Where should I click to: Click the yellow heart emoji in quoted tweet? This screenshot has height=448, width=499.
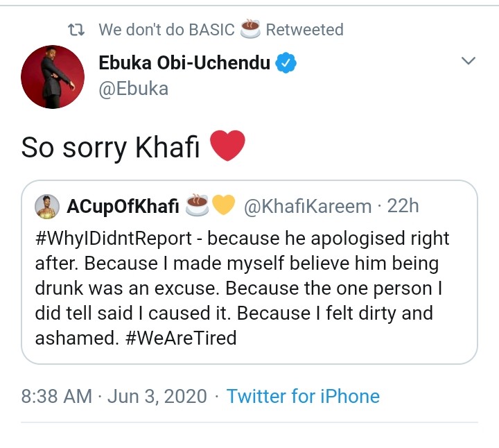tap(223, 207)
